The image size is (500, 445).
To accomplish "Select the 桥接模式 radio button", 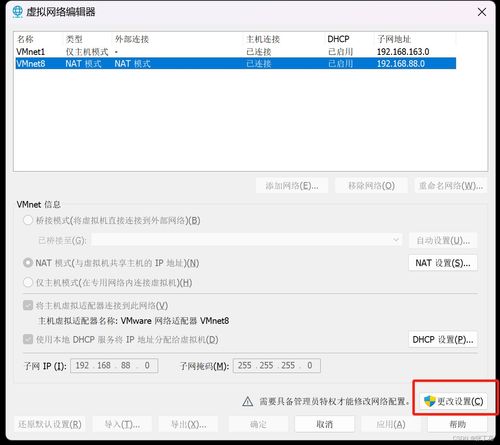I will point(28,220).
